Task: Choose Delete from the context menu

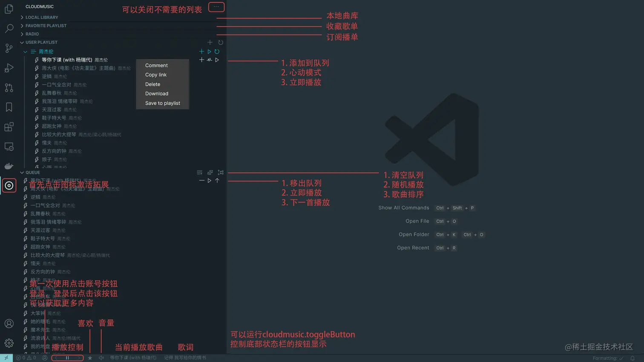Action: point(162,84)
